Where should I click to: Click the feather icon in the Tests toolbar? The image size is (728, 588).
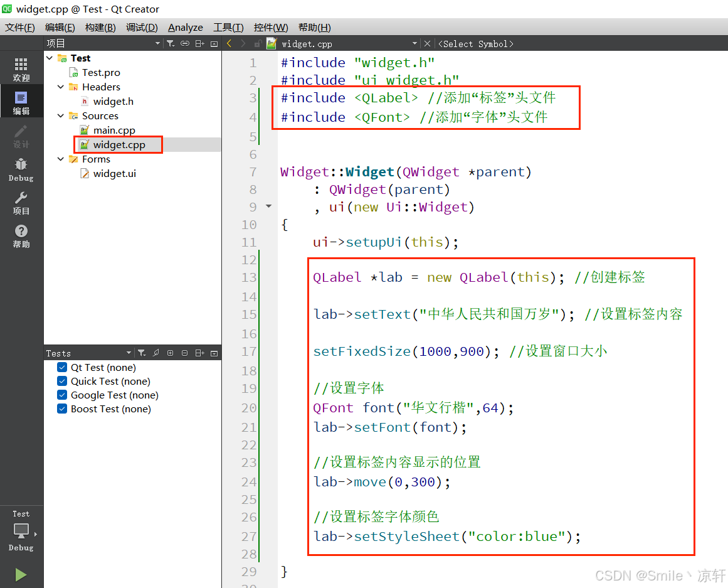click(156, 353)
